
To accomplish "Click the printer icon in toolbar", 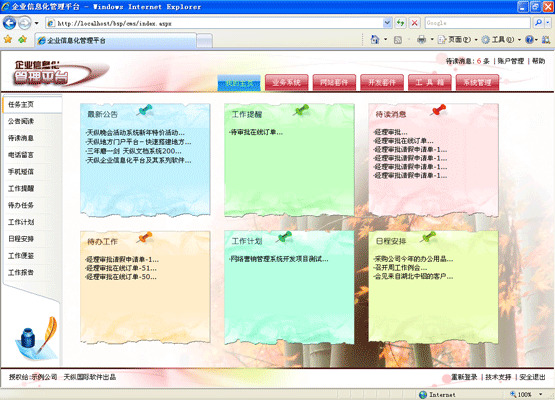I will pos(421,40).
